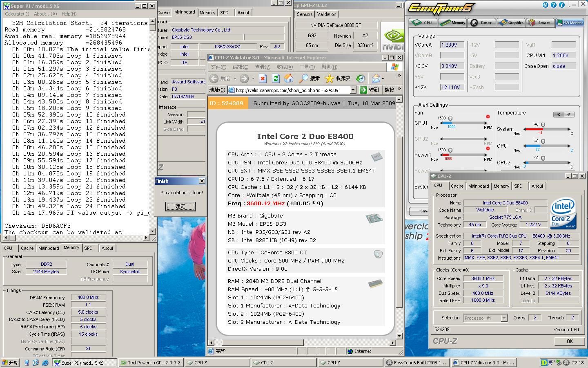Click Intel Core 2 Duo E8400 heading link
588x368 pixels.
pyautogui.click(x=305, y=137)
